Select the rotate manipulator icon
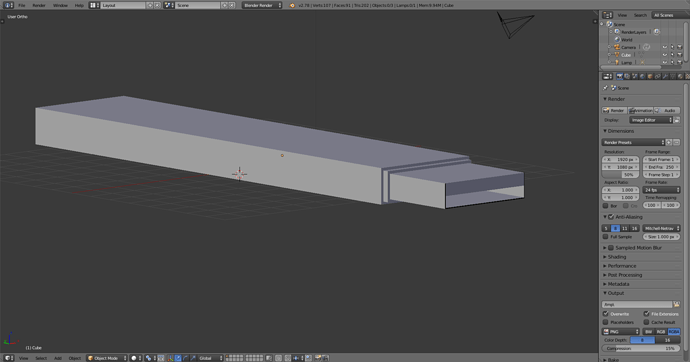Image resolution: width=690 pixels, height=362 pixels. tap(186, 358)
